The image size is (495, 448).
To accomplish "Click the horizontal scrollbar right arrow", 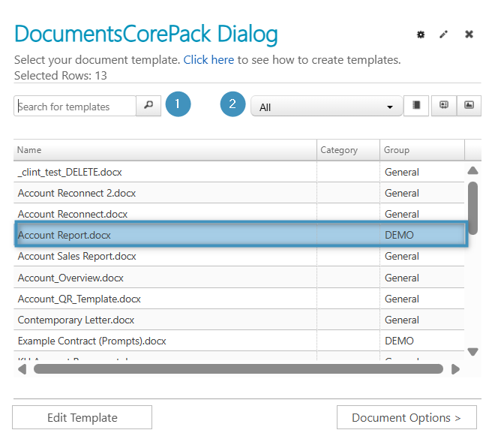I will tap(455, 369).
